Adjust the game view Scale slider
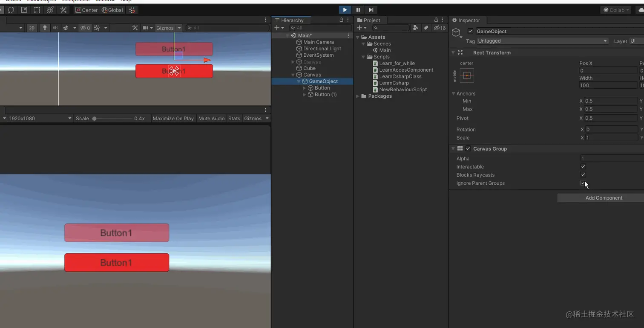This screenshot has height=328, width=644. point(113,118)
